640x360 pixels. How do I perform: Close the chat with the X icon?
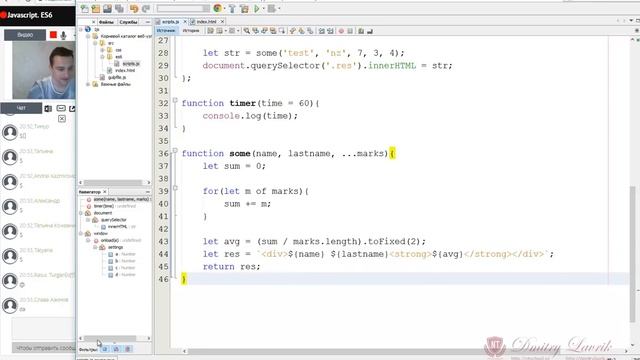[x=62, y=119]
